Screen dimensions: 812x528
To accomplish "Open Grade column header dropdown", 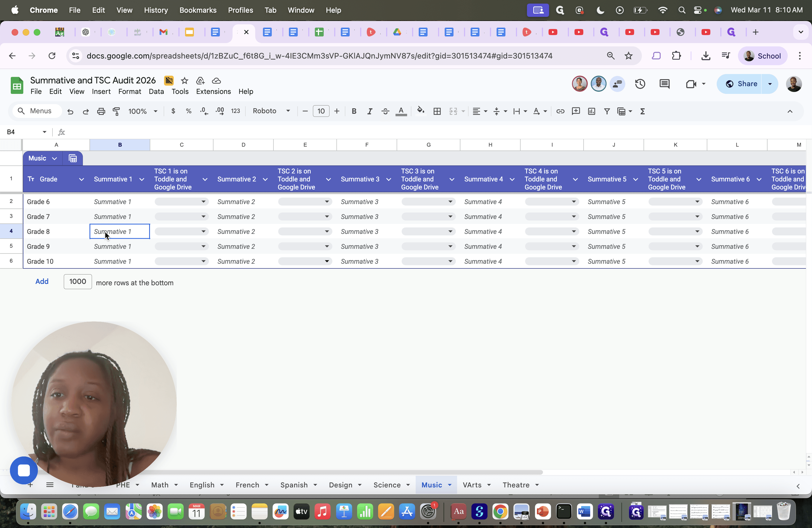I will coord(81,179).
